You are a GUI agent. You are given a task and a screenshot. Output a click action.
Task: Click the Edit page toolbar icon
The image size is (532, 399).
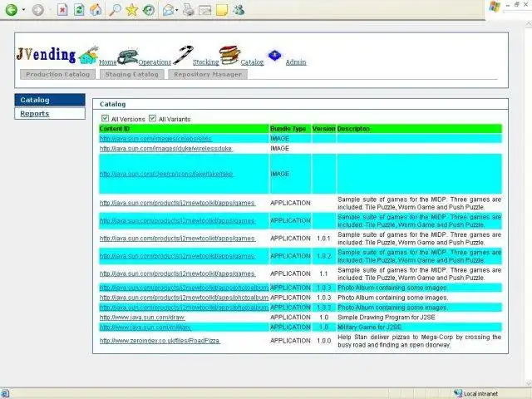(x=205, y=10)
